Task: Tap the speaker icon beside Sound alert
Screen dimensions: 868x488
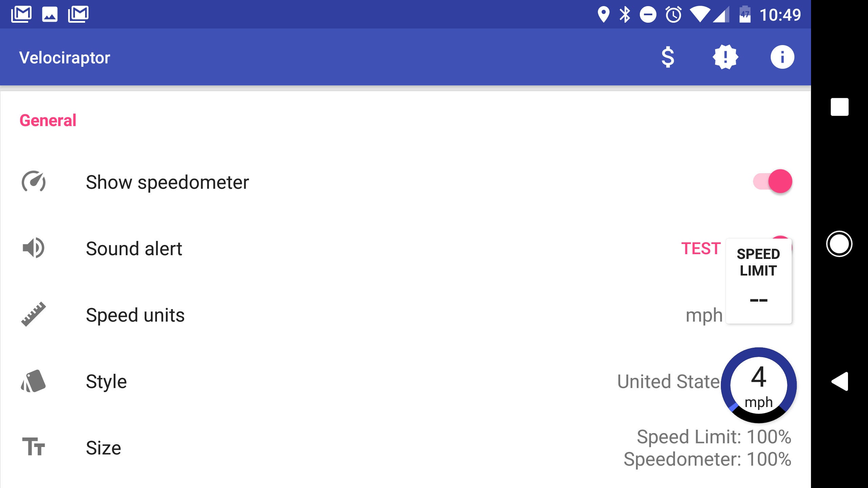Action: (33, 248)
